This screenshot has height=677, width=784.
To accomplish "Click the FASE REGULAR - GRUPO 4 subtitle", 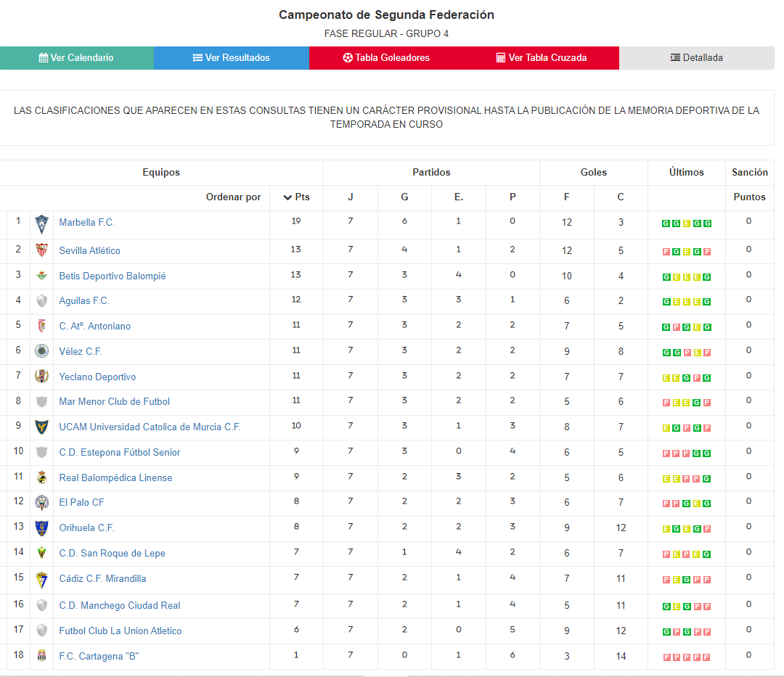I will coord(386,33).
